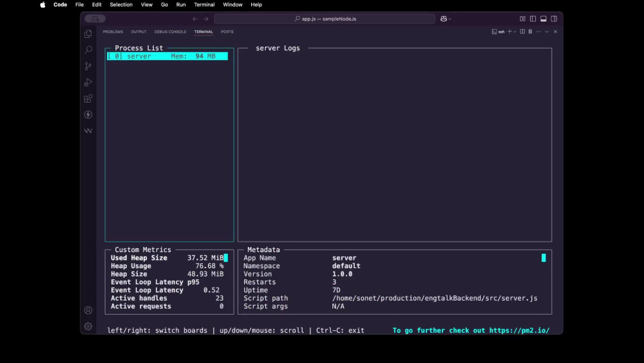This screenshot has width=644, height=363.
Task: Open the Extensions view
Action: click(x=88, y=99)
